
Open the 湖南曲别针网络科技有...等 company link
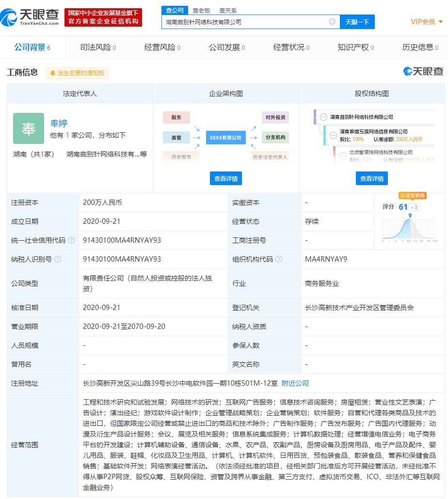point(107,154)
